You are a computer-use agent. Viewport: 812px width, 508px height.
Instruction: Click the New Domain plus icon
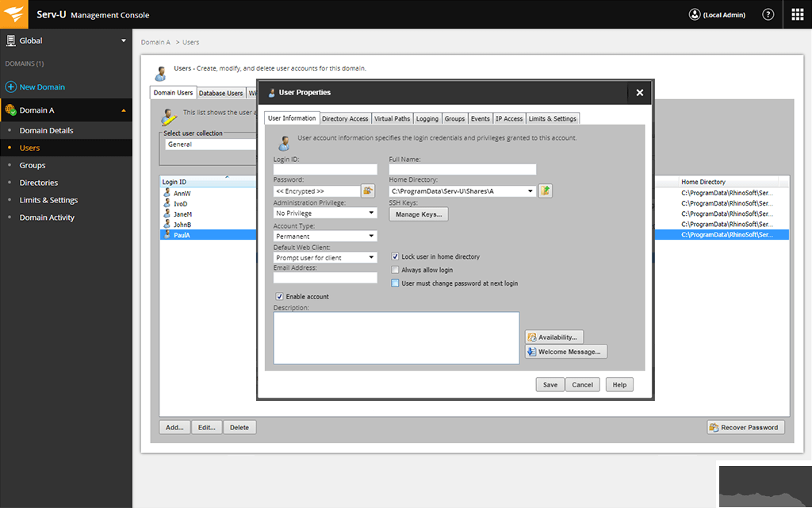[10, 87]
